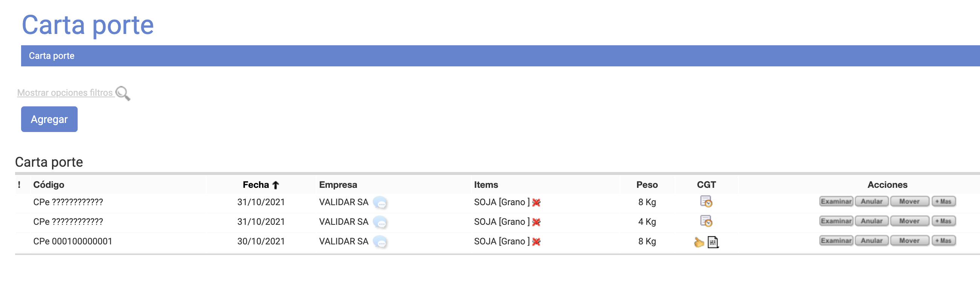Click CGT pending document icon in the 4 Kg row

(706, 221)
